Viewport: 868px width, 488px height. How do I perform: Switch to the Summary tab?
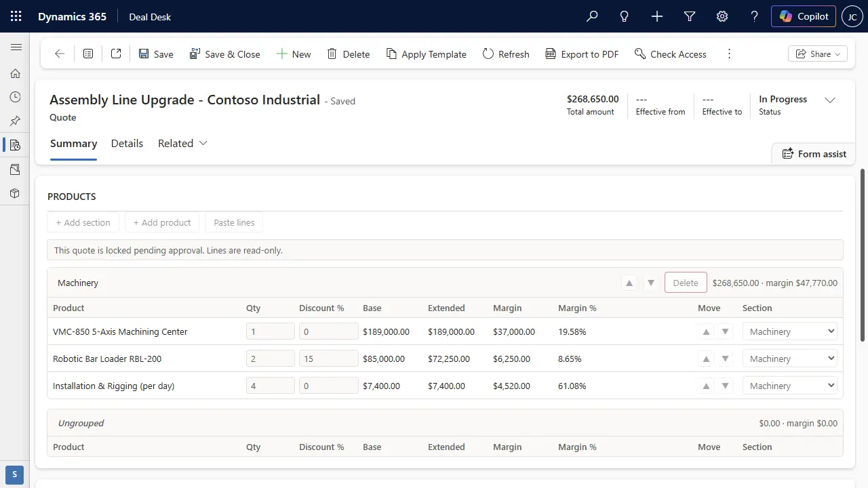click(x=73, y=143)
